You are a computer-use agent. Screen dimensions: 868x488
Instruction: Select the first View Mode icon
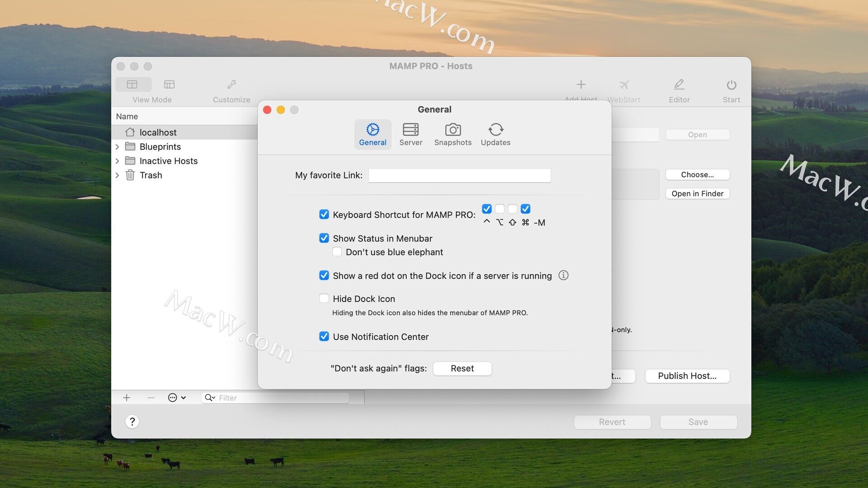pos(132,84)
